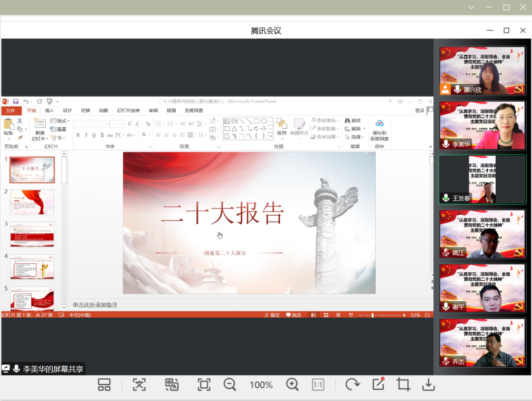Open the 形状填充 shape fill dropdown
Viewport: 532px width, 401px height.
[325, 120]
